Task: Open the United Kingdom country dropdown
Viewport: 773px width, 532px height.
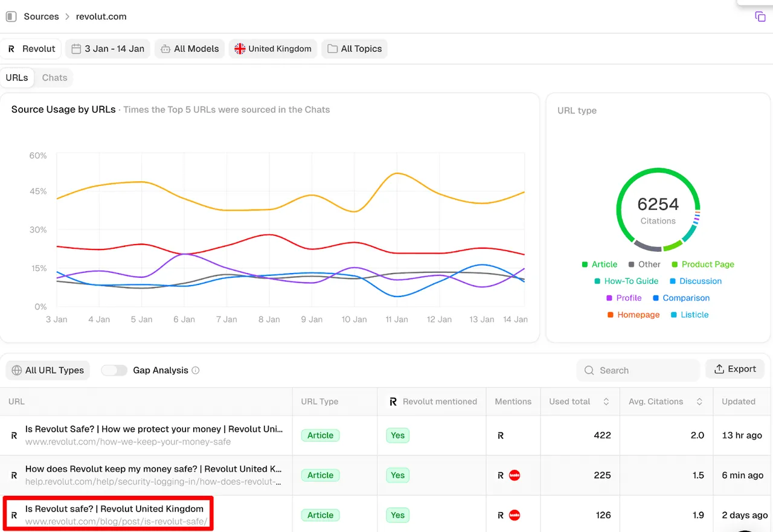Action: click(273, 49)
